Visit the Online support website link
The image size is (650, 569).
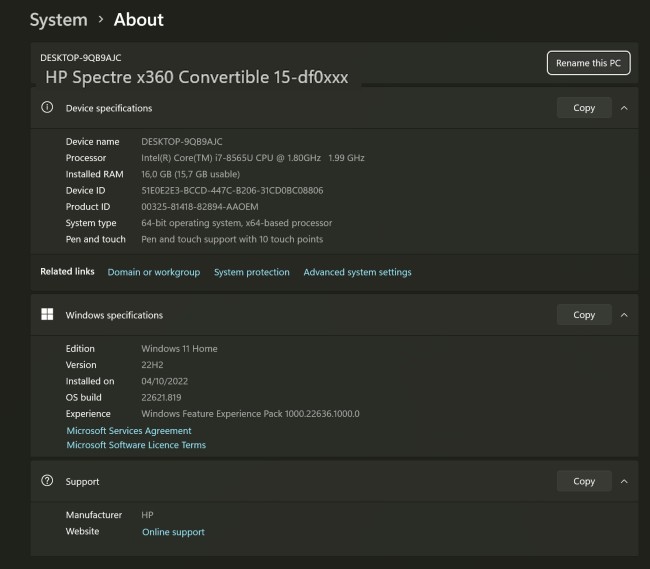coord(173,532)
